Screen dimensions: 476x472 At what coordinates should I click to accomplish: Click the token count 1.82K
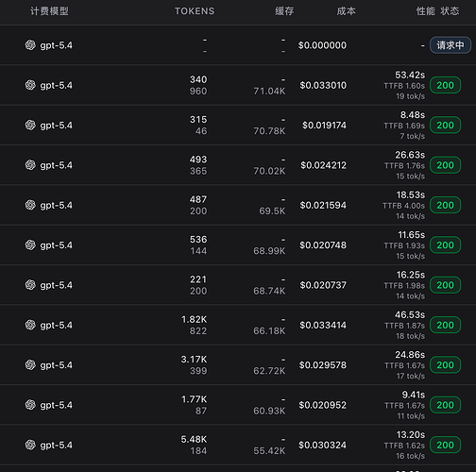point(195,319)
